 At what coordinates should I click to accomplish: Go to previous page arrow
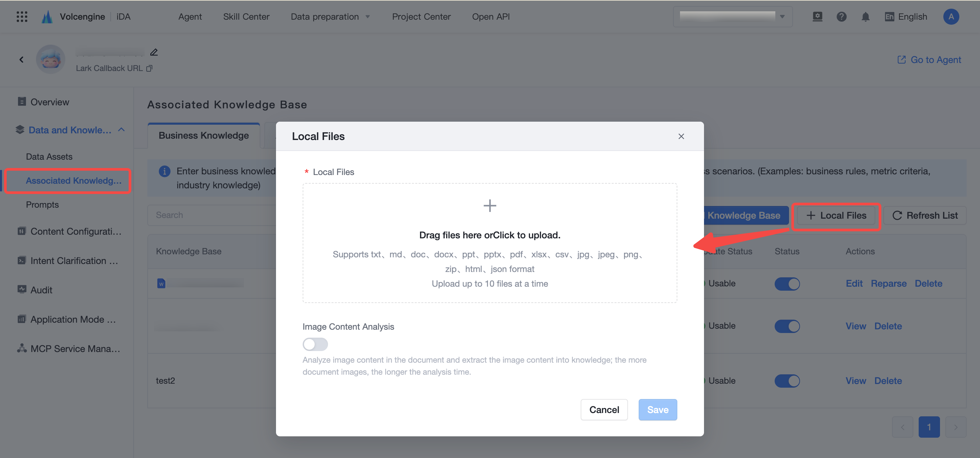pyautogui.click(x=902, y=427)
